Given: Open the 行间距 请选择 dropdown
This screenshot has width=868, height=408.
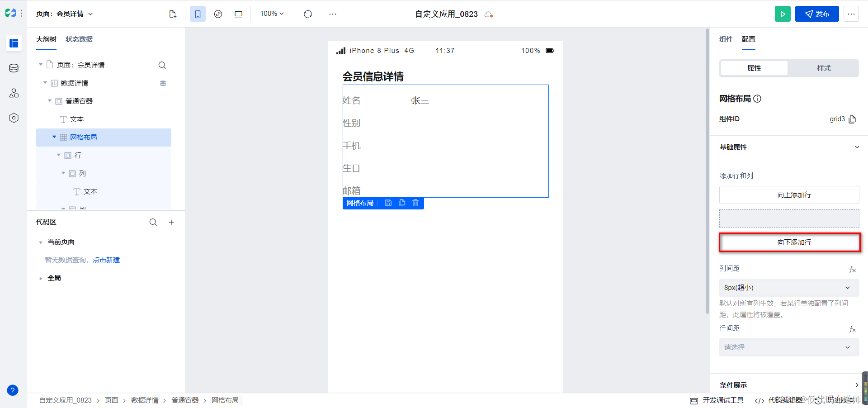Looking at the screenshot, I should point(789,347).
